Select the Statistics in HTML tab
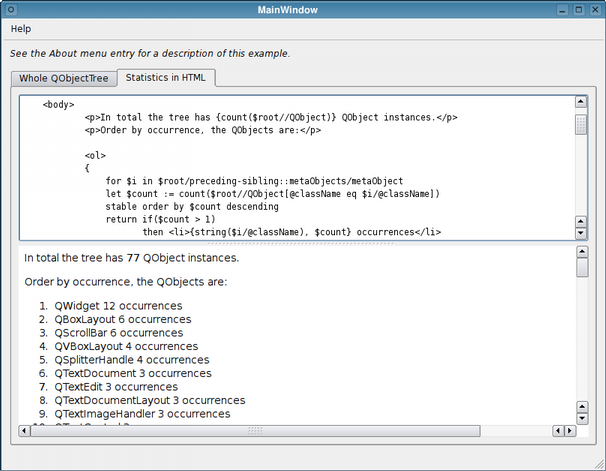Image resolution: width=606 pixels, height=471 pixels. [x=166, y=78]
